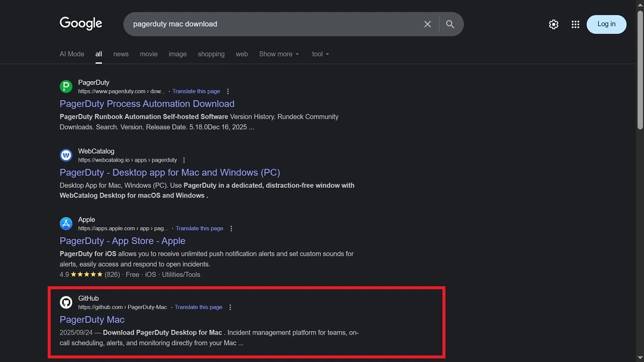This screenshot has width=644, height=362.
Task: Click the WebCatalog favicon
Action: tap(66, 154)
